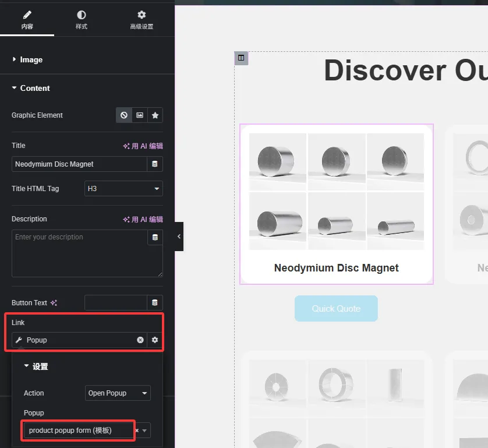This screenshot has width=488, height=448.
Task: Open the Action dropdown showing Open Popup
Action: click(118, 393)
